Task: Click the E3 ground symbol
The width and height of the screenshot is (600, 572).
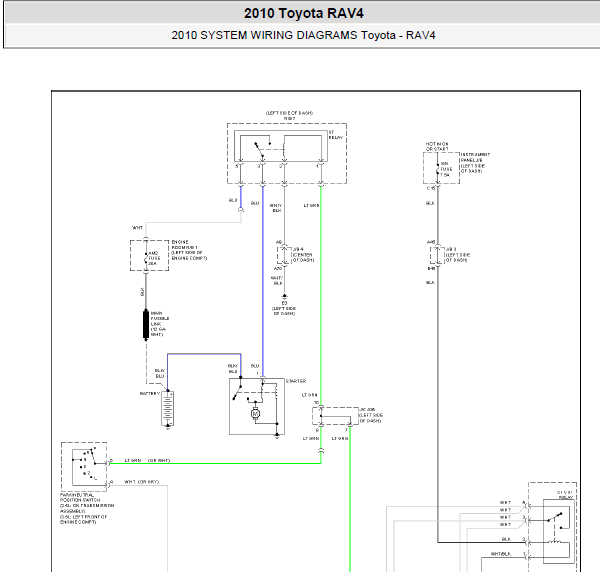Action: coord(284,296)
